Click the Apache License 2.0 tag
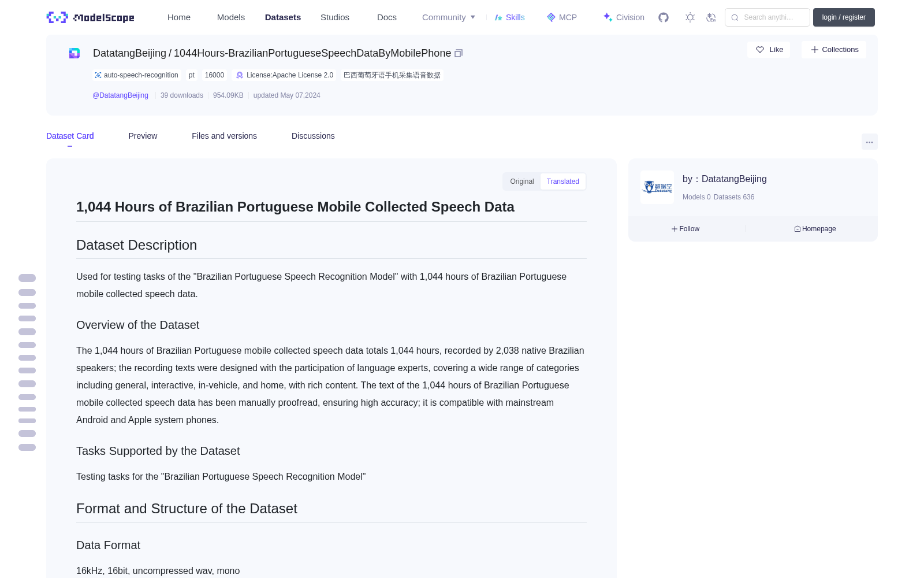Image resolution: width=924 pixels, height=578 pixels. [x=284, y=75]
